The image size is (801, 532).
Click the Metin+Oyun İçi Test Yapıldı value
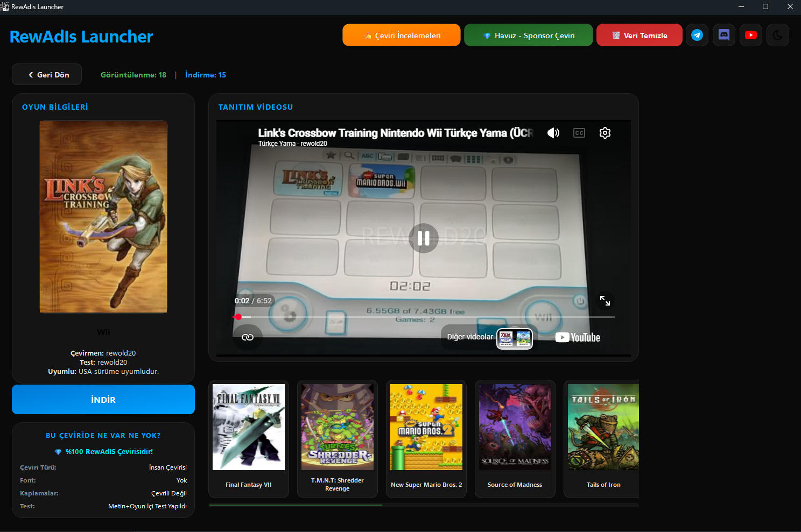[147, 506]
